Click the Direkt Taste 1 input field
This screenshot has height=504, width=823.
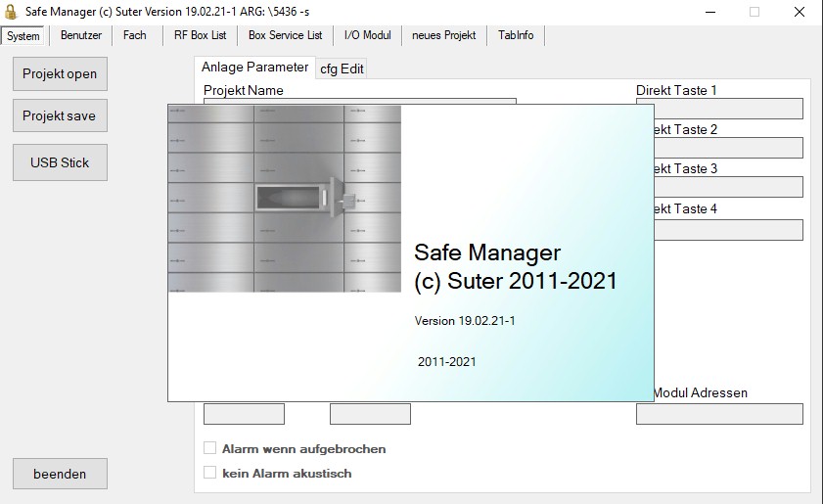[719, 109]
